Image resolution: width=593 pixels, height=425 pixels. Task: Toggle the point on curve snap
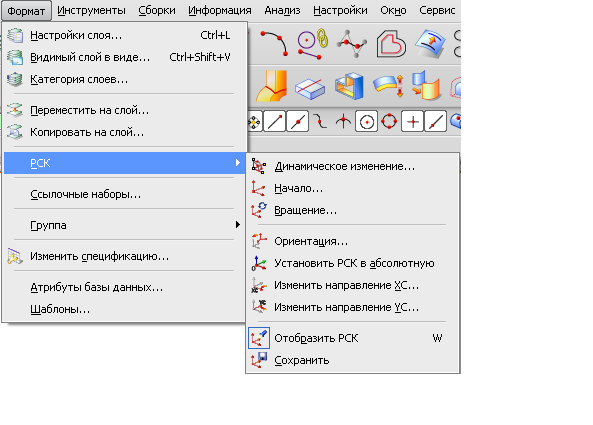(x=436, y=121)
